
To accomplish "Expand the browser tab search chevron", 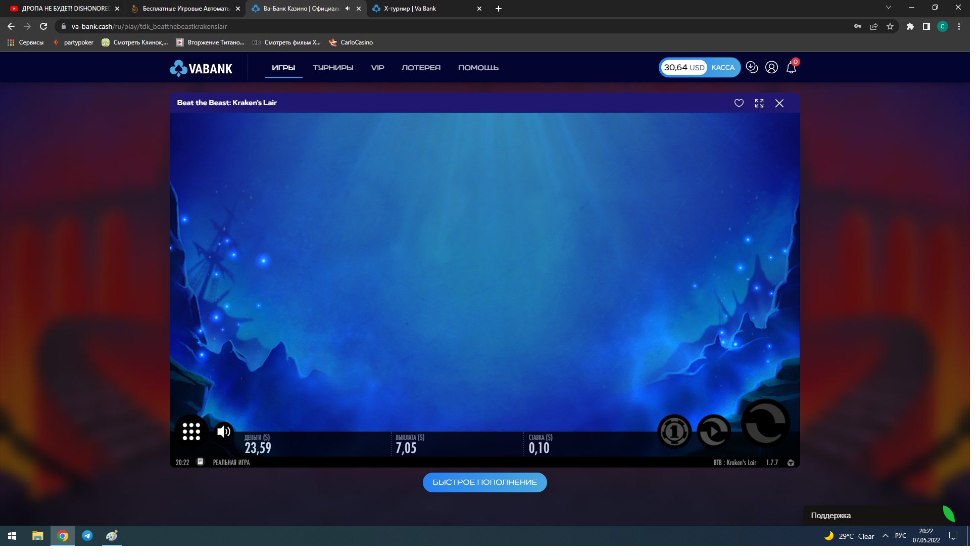I will point(888,8).
